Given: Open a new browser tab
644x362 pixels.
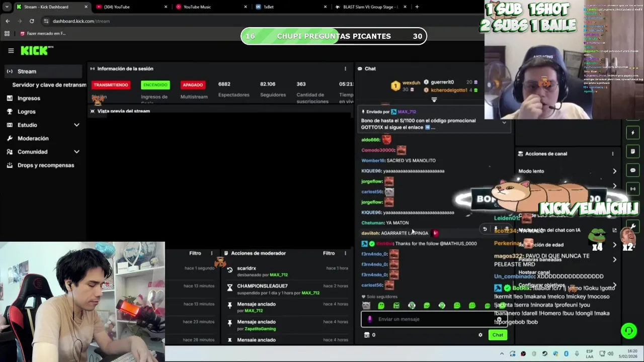Looking at the screenshot, I should click(417, 7).
